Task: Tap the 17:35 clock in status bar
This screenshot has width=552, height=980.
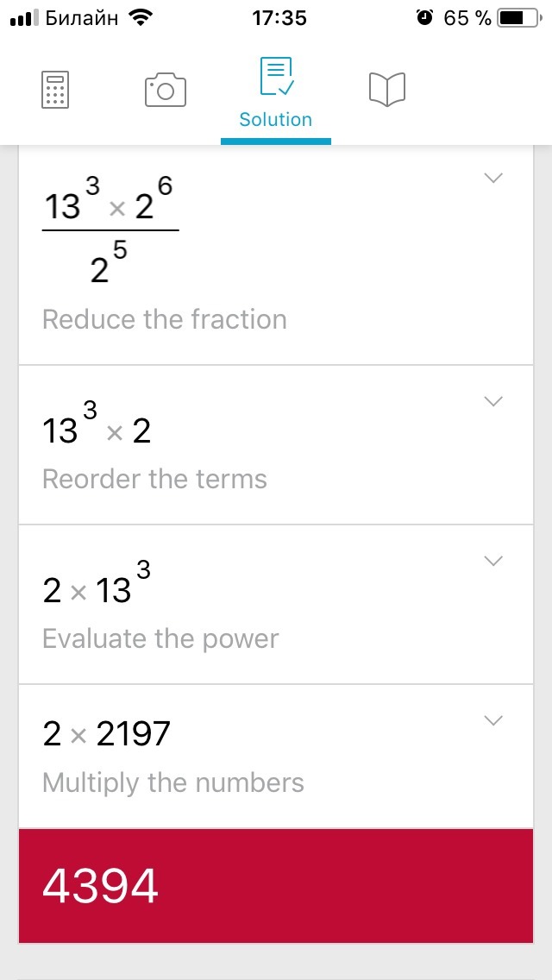Action: click(x=279, y=18)
